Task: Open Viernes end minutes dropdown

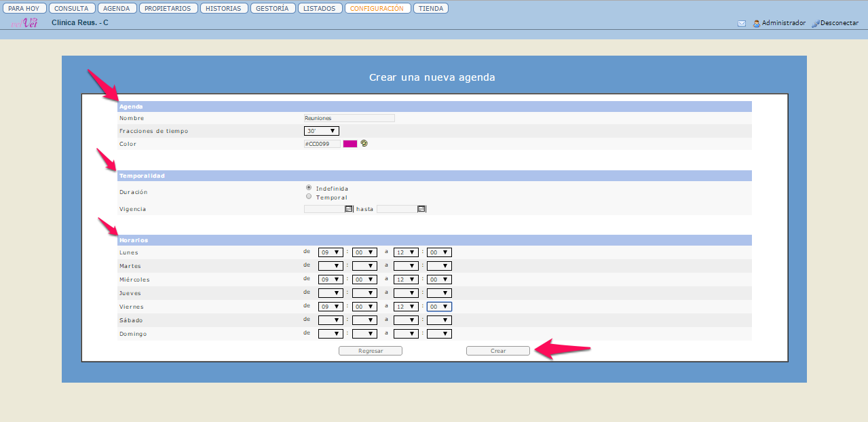Action: tap(439, 307)
